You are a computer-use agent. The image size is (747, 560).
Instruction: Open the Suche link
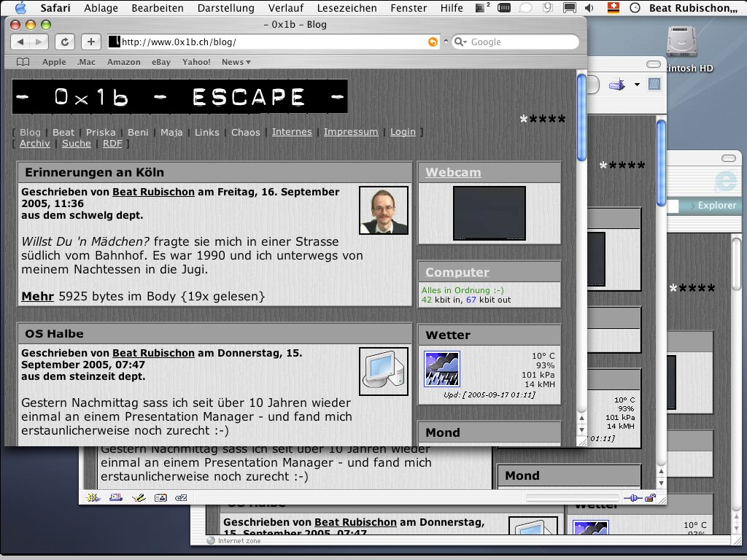tap(76, 144)
